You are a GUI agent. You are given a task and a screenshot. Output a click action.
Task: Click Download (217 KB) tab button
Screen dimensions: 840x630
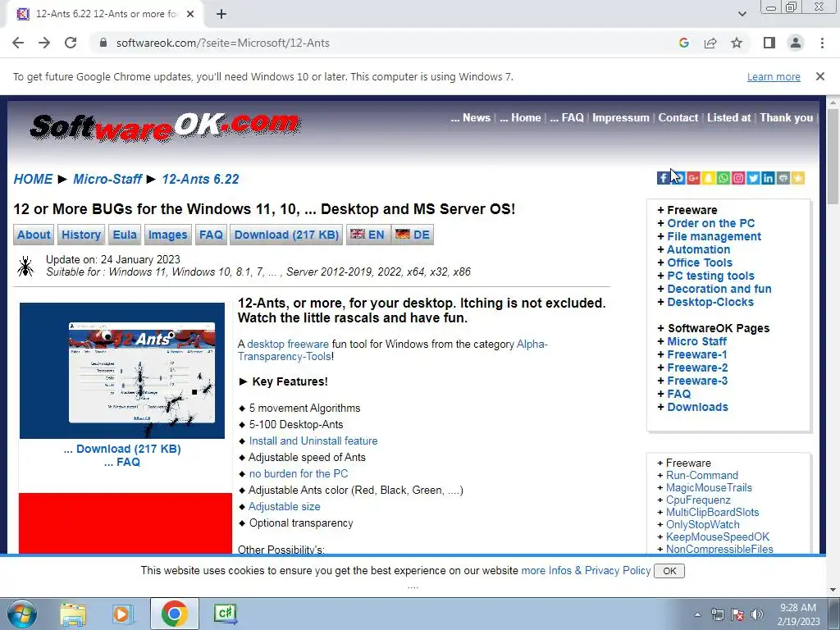point(286,235)
